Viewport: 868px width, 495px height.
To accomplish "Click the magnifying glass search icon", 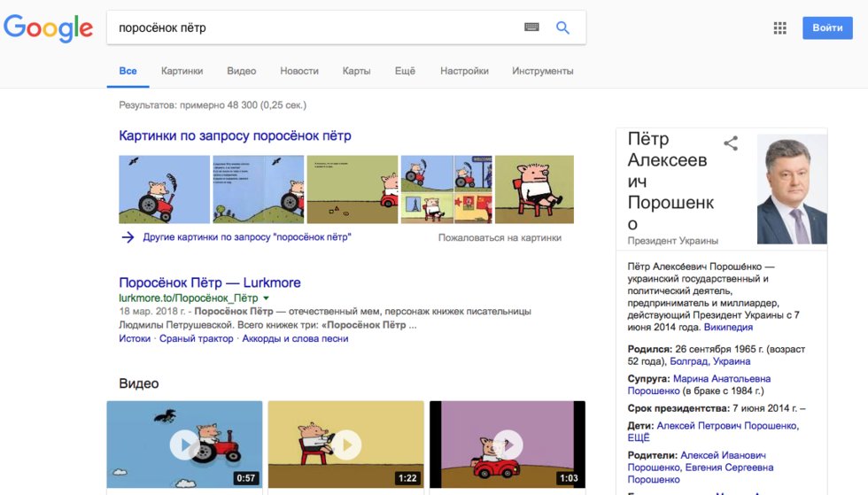I will tap(562, 27).
